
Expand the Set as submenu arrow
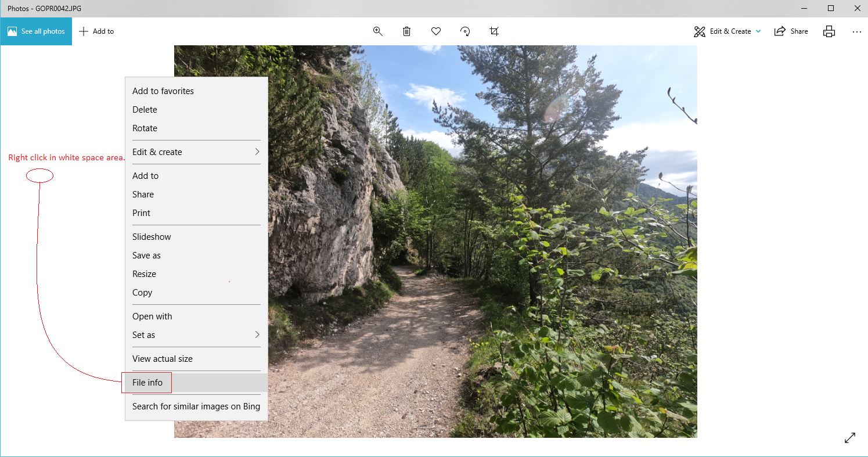(257, 335)
